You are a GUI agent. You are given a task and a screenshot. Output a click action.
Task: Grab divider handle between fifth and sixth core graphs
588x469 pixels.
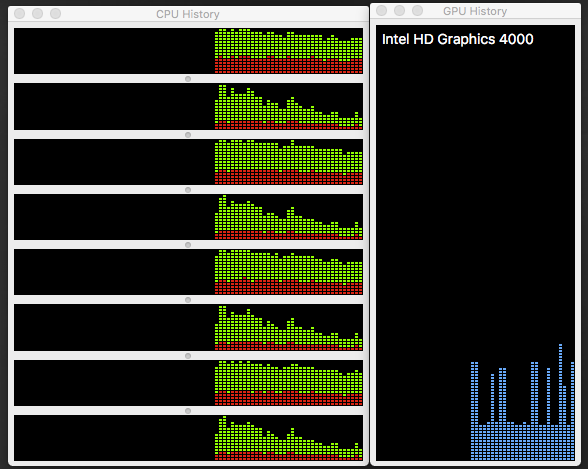tap(188, 300)
